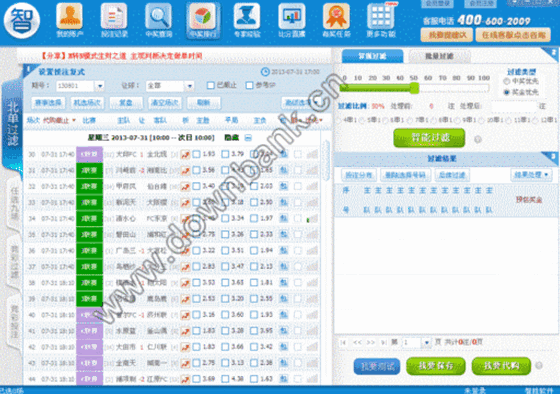560x394 pixels.
Task: Click the trend arrow icon in row 30
Action: pyautogui.click(x=185, y=154)
